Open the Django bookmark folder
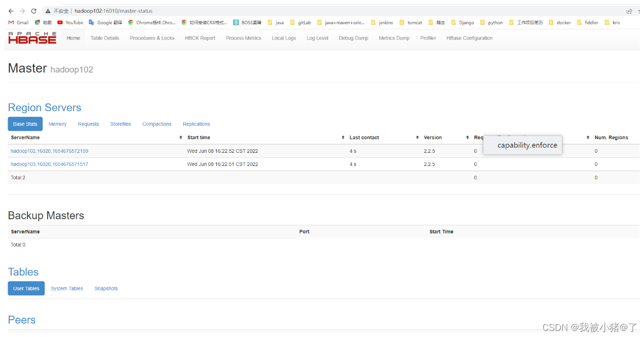The height and width of the screenshot is (337, 644). coord(463,22)
